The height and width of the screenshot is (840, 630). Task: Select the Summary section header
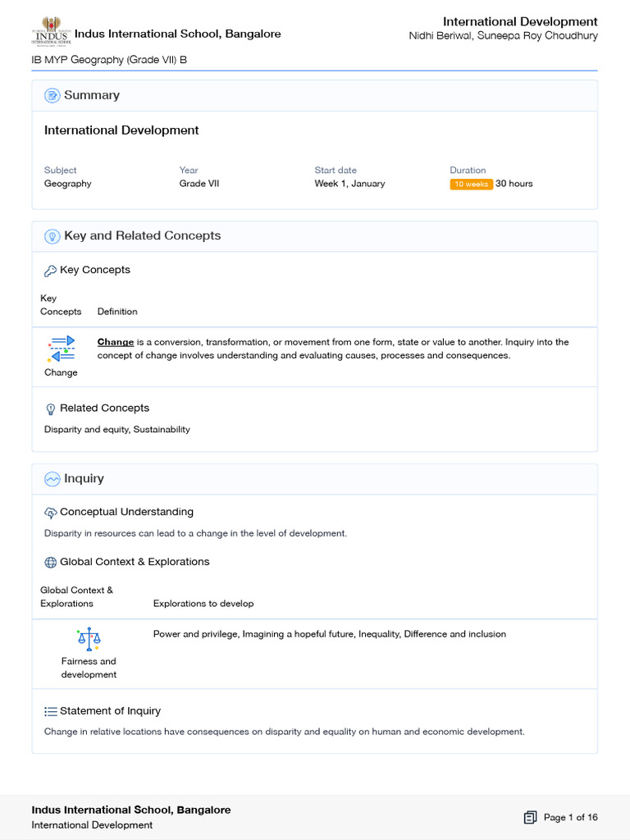[92, 95]
